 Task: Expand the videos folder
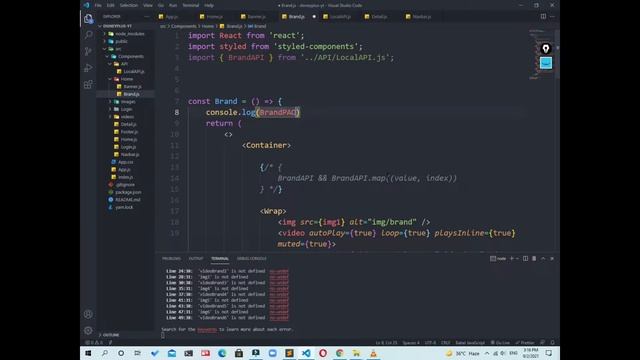[110, 117]
